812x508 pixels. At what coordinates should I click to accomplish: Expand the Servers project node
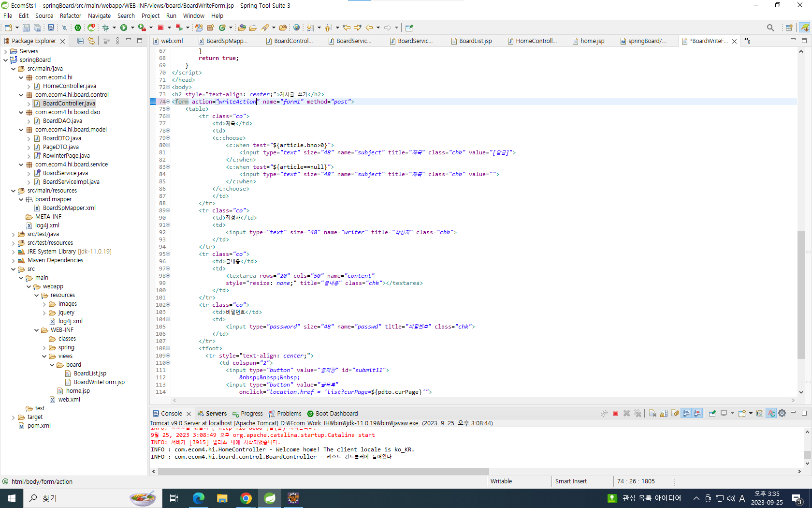click(x=6, y=51)
